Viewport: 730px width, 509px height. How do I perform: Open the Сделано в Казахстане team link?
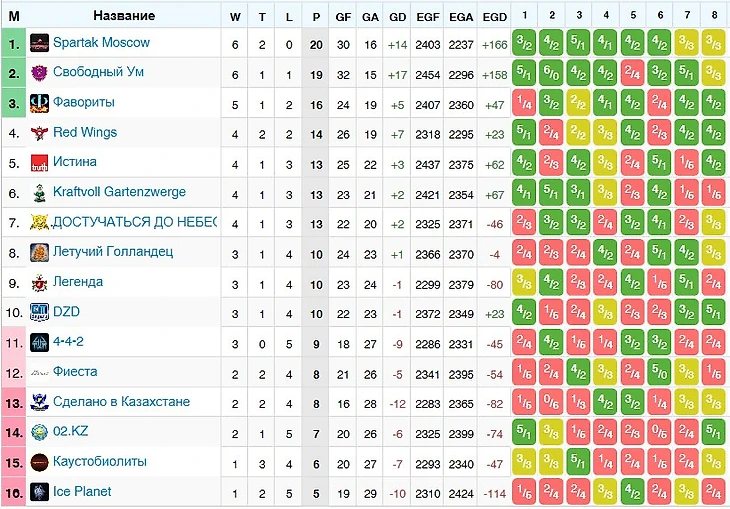click(x=121, y=402)
